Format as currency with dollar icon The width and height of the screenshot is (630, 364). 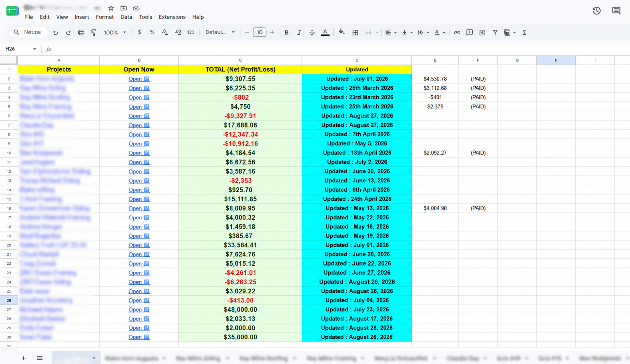[x=139, y=32]
